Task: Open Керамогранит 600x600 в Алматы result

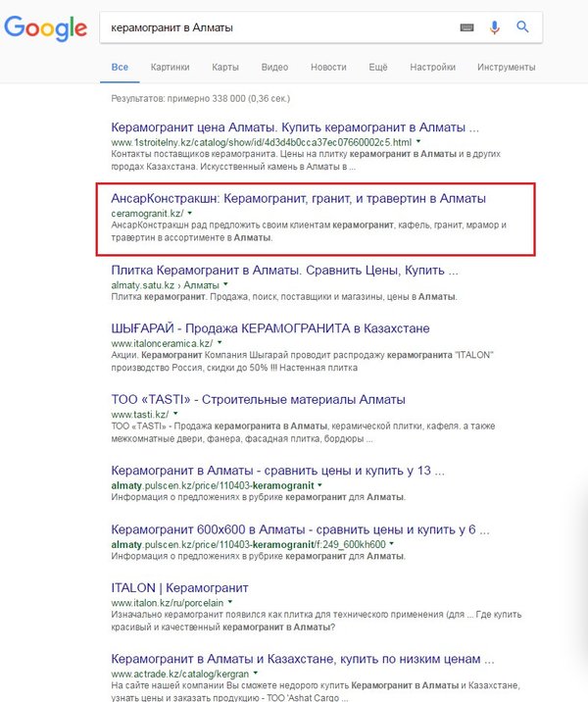Action: 300,529
